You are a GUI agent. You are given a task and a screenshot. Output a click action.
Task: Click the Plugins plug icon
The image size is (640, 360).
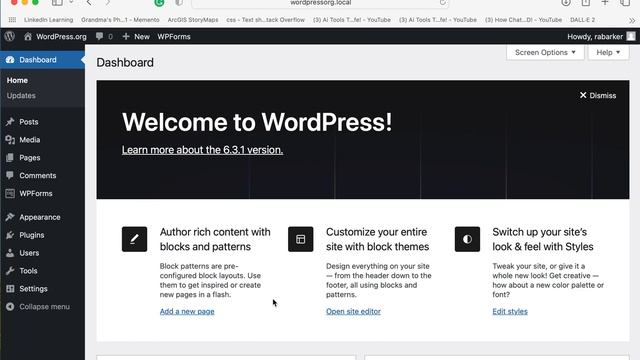click(x=10, y=235)
